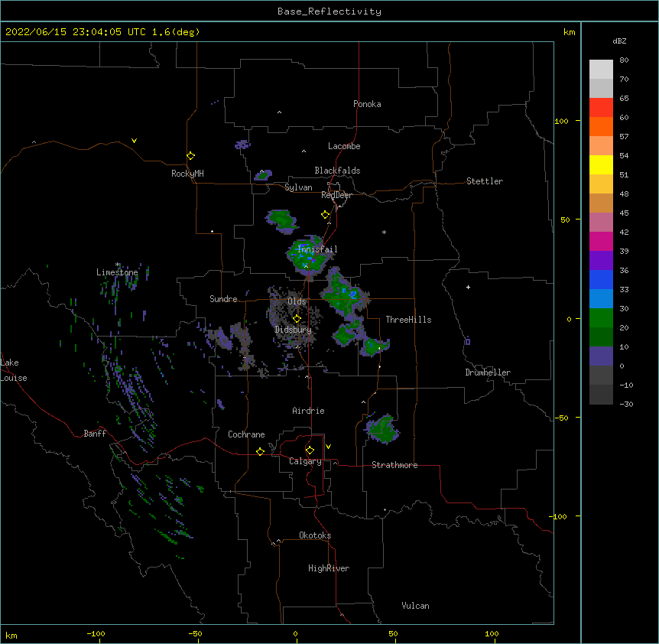
Task: Select the Lacombe town label
Action: 344,146
